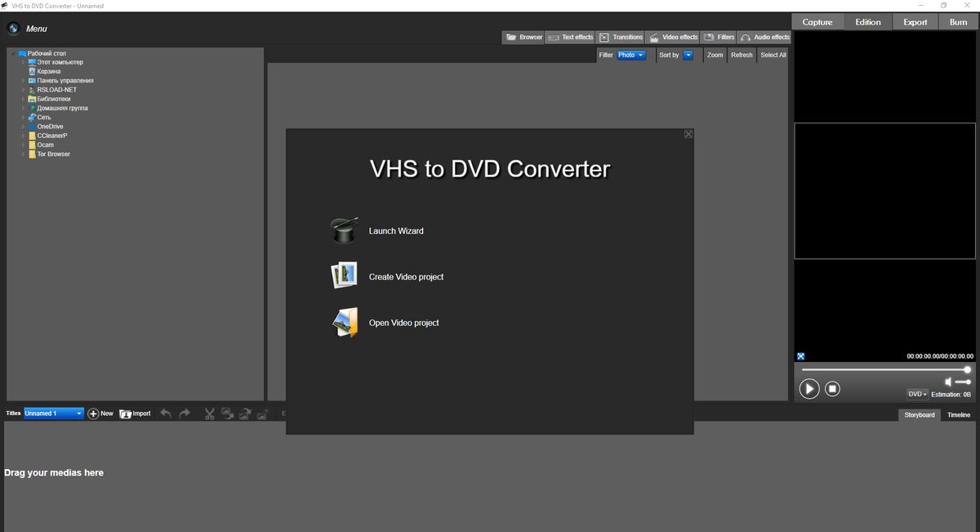Viewport: 980px width, 532px height.
Task: Switch to the Video effects tab
Action: tap(674, 37)
